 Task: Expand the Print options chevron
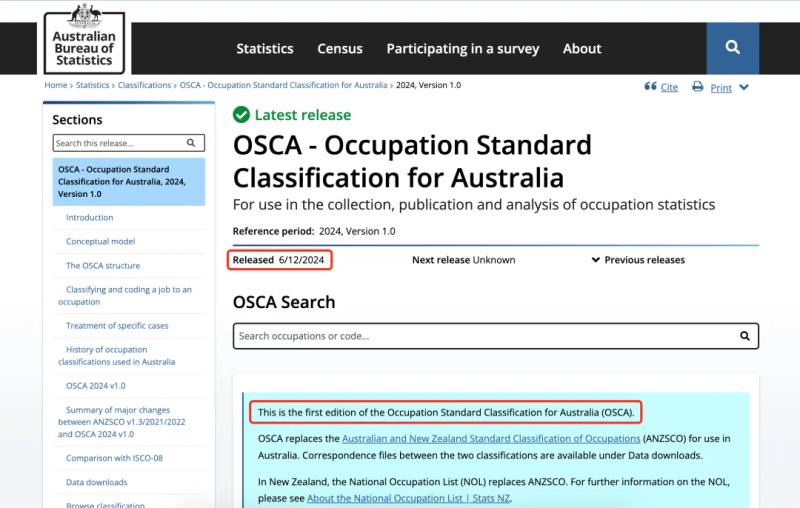coord(744,87)
